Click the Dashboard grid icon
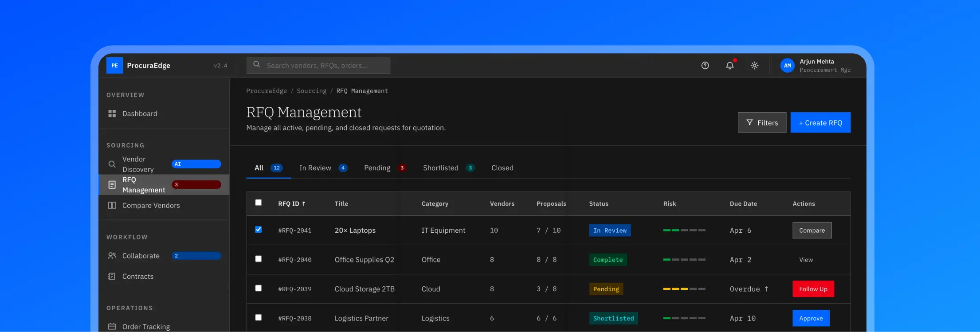The height and width of the screenshot is (332, 980). pos(112,114)
